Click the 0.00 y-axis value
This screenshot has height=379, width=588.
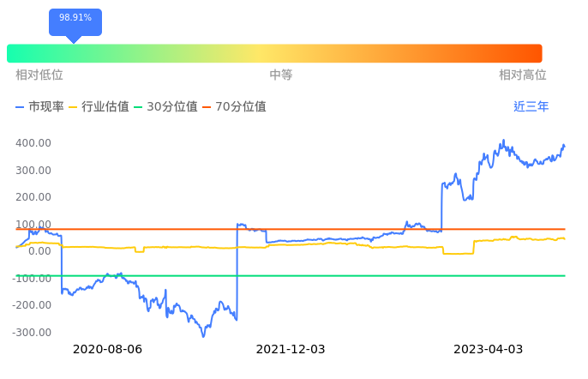tap(39, 251)
